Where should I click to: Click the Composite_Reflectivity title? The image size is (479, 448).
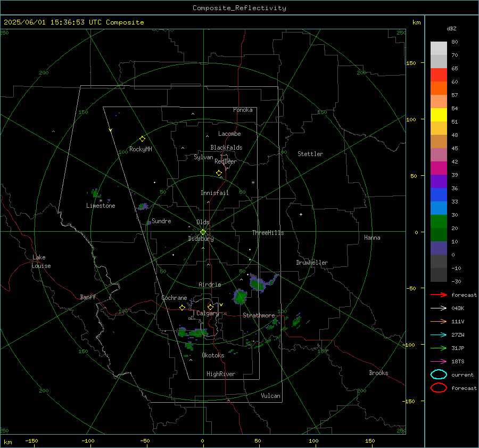pos(240,8)
